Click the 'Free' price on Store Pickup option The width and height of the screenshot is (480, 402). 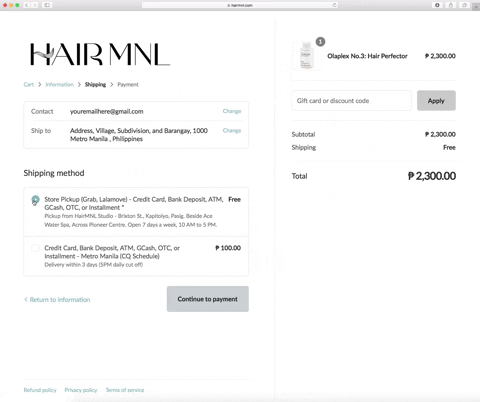(234, 199)
